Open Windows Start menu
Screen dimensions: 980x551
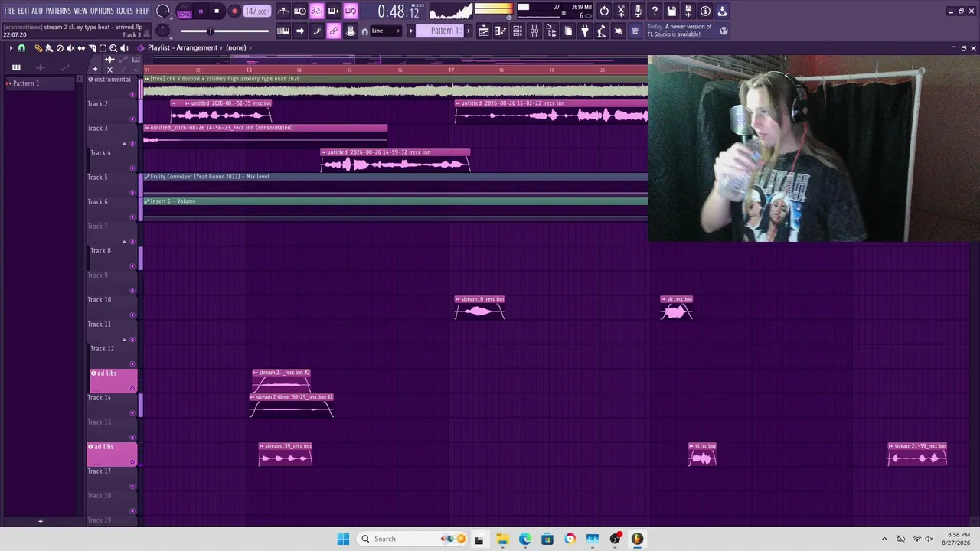click(343, 539)
